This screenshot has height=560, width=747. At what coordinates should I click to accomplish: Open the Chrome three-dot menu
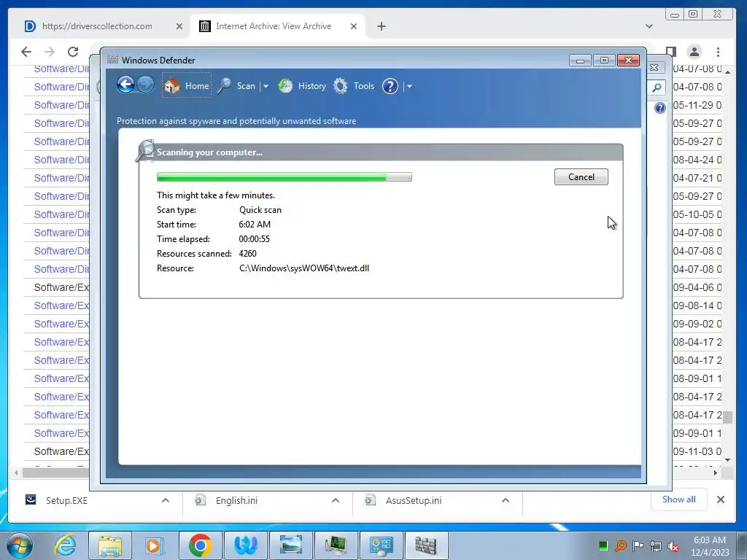pos(718,52)
